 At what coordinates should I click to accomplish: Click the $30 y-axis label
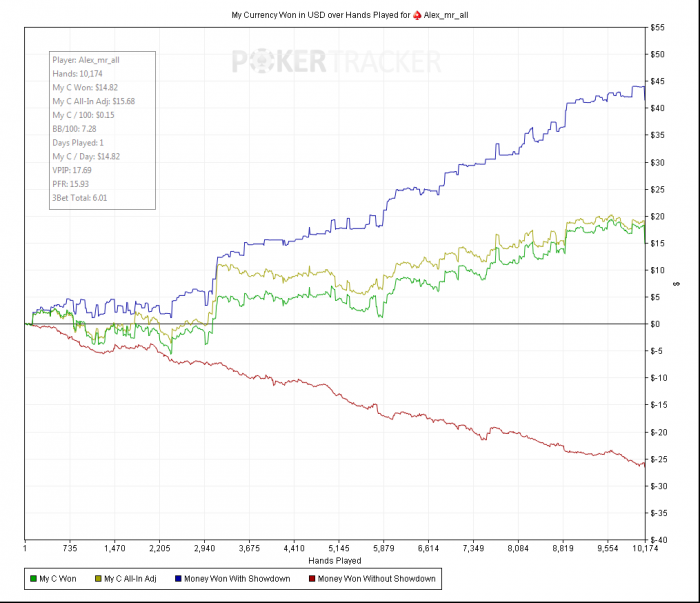pyautogui.click(x=658, y=162)
